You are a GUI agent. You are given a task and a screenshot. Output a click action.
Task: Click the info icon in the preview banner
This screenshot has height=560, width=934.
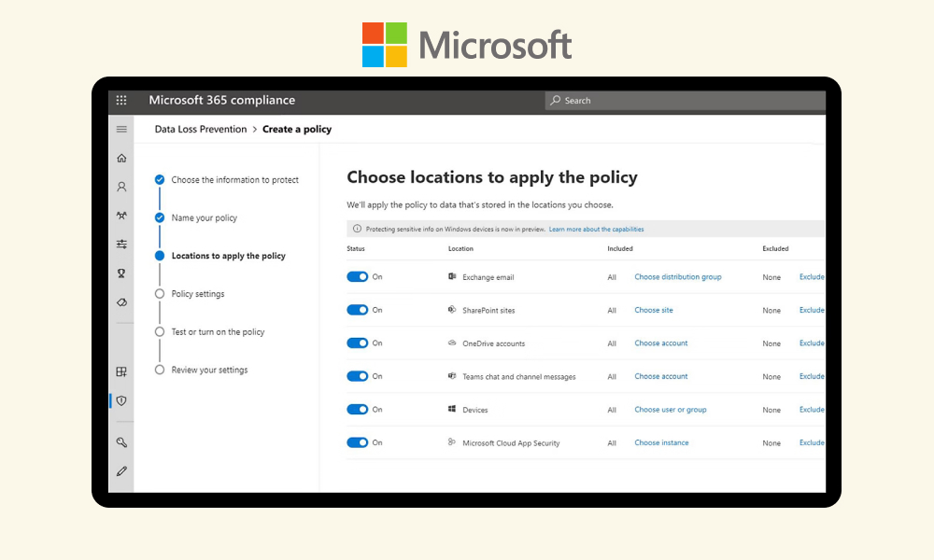tap(358, 229)
